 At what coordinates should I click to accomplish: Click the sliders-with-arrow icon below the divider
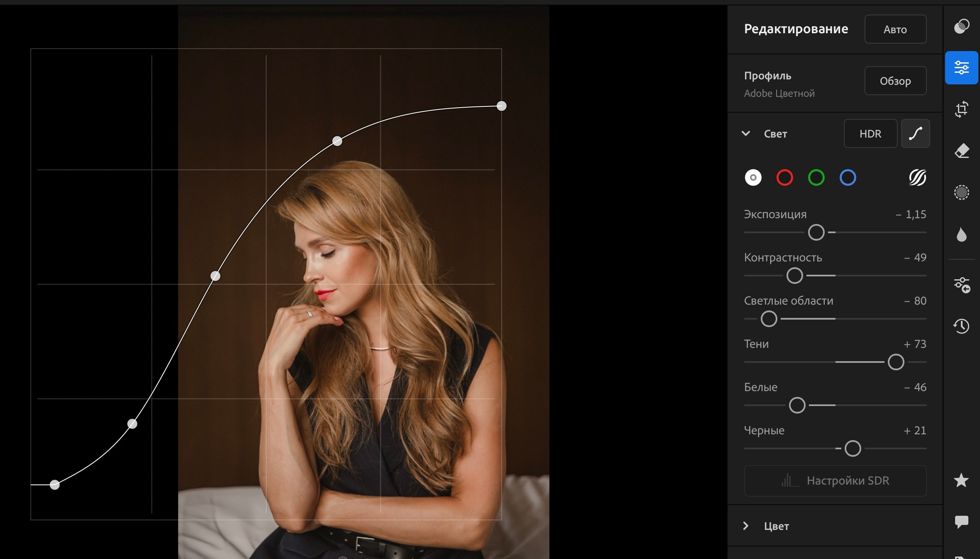(961, 285)
